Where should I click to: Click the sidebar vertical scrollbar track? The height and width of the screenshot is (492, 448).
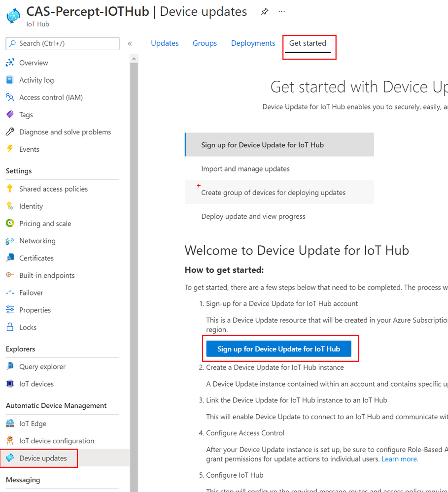(134, 277)
